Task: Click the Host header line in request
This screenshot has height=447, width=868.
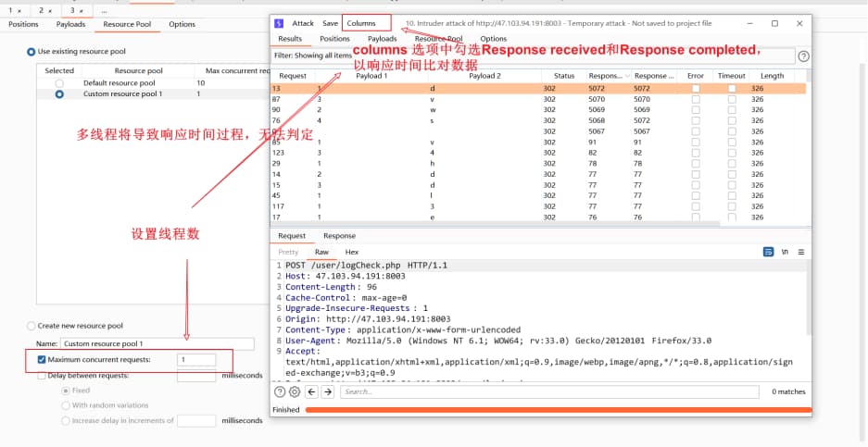Action: [x=346, y=276]
